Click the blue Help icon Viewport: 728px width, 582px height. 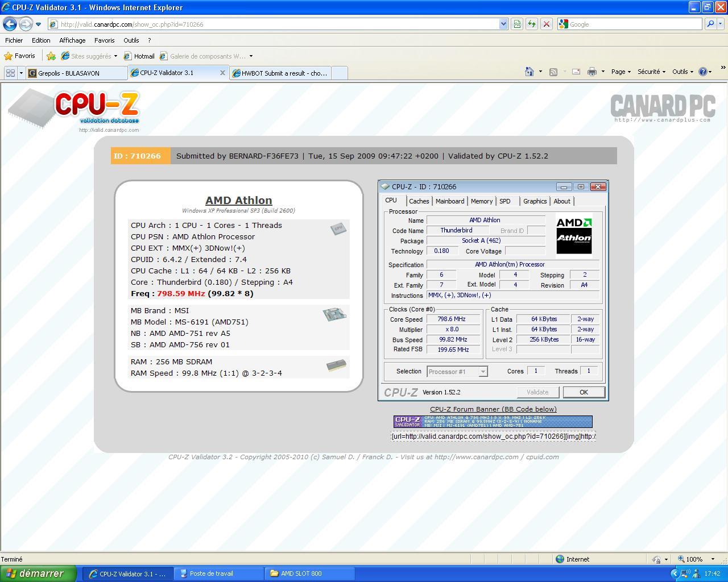point(702,72)
